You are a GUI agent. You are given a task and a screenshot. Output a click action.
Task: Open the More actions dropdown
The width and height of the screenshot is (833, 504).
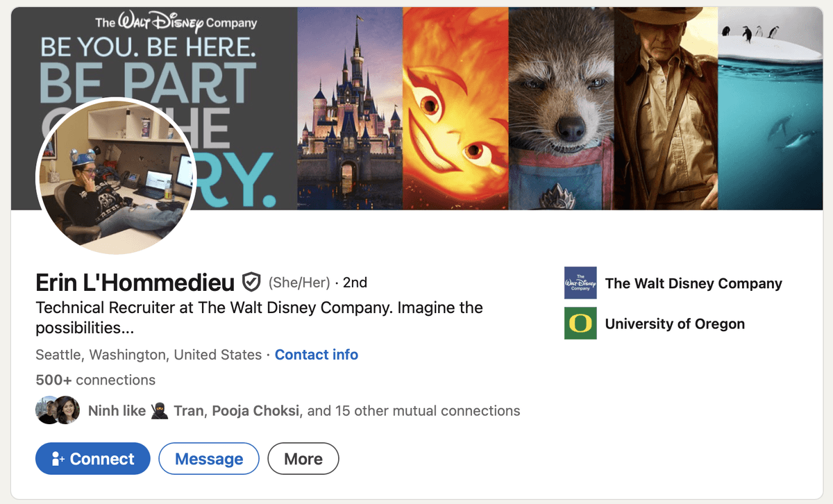(303, 459)
